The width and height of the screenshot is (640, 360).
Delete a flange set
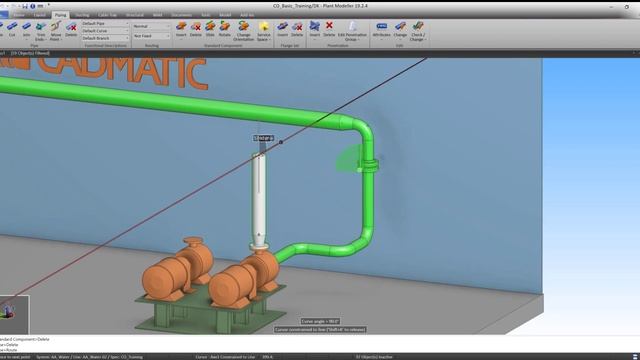[297, 30]
